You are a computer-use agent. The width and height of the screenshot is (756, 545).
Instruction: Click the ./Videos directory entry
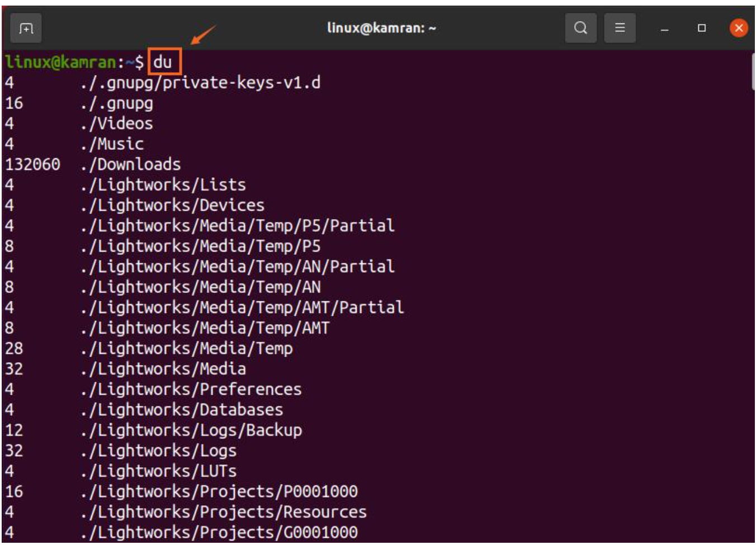[116, 124]
